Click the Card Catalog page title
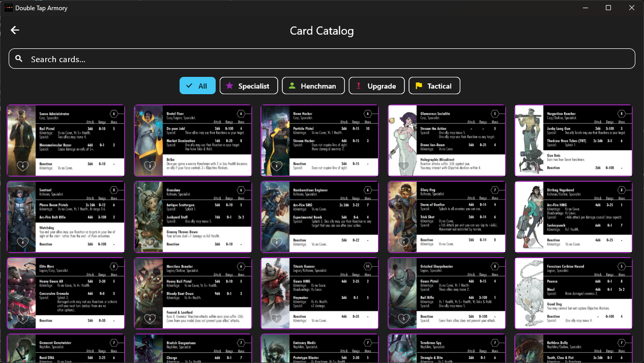Image resolution: width=644 pixels, height=363 pixels. (x=321, y=31)
